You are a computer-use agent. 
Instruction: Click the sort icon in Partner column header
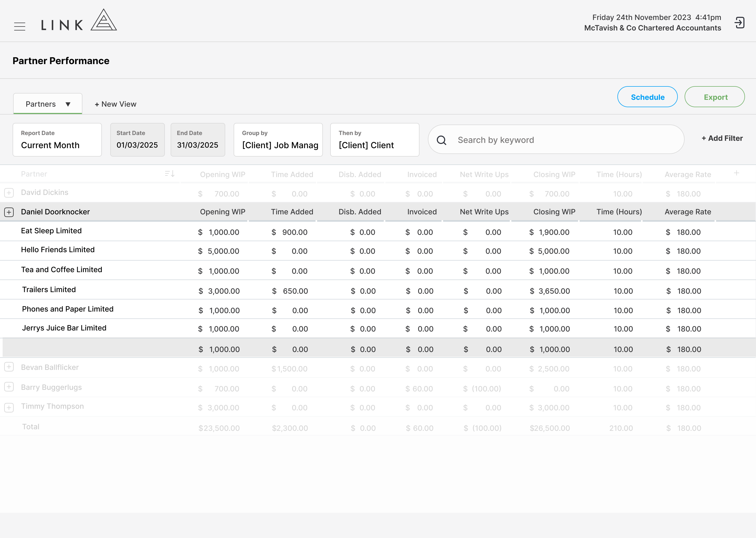170,174
